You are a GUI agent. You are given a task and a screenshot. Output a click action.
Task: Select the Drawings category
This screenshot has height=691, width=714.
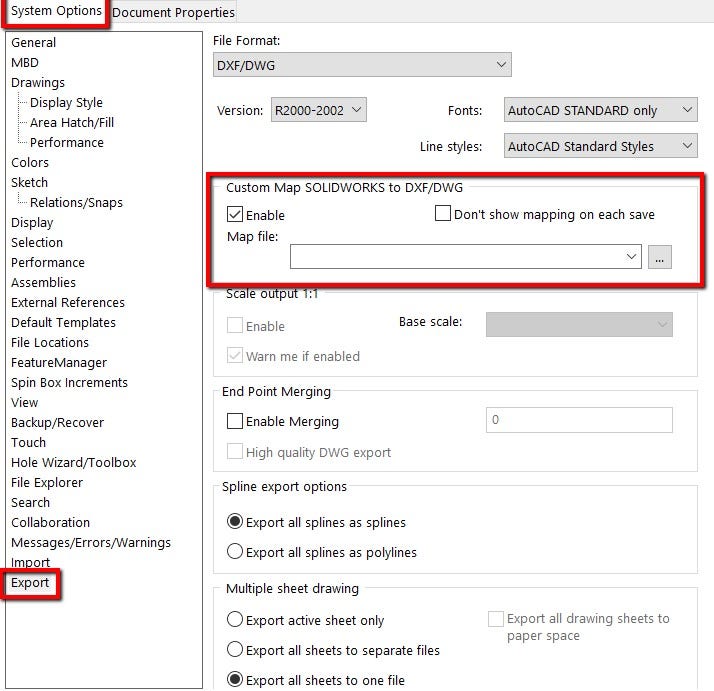click(x=38, y=82)
